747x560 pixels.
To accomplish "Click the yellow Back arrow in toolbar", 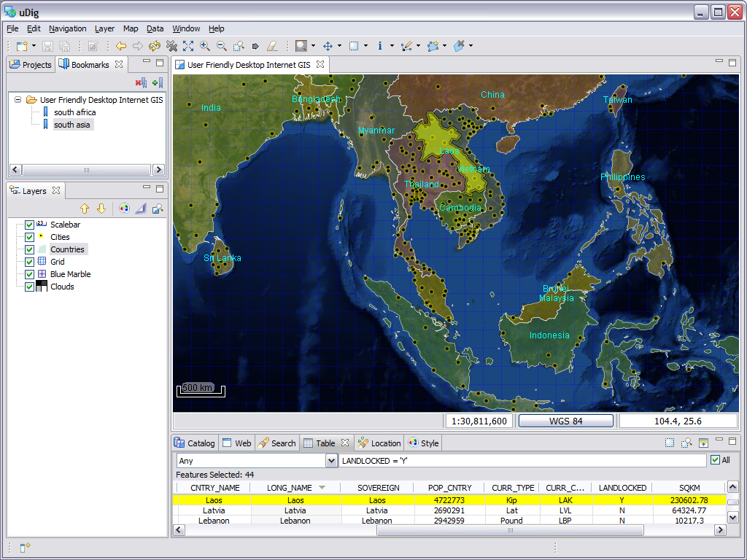I will click(x=121, y=46).
